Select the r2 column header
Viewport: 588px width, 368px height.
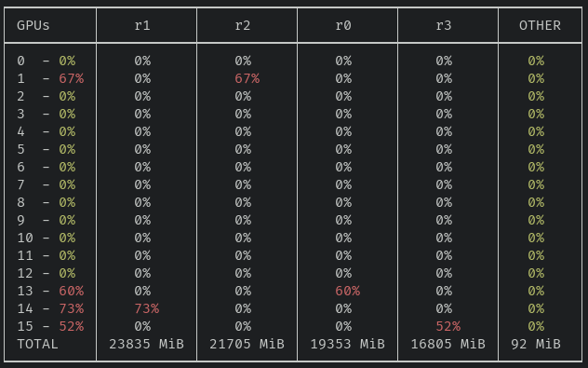coord(243,25)
